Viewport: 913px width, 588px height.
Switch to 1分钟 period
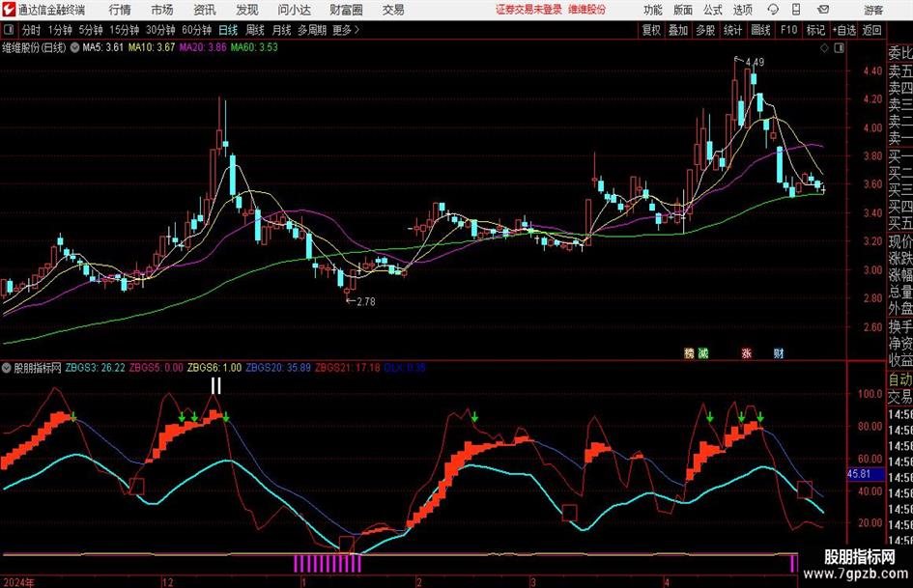60,30
